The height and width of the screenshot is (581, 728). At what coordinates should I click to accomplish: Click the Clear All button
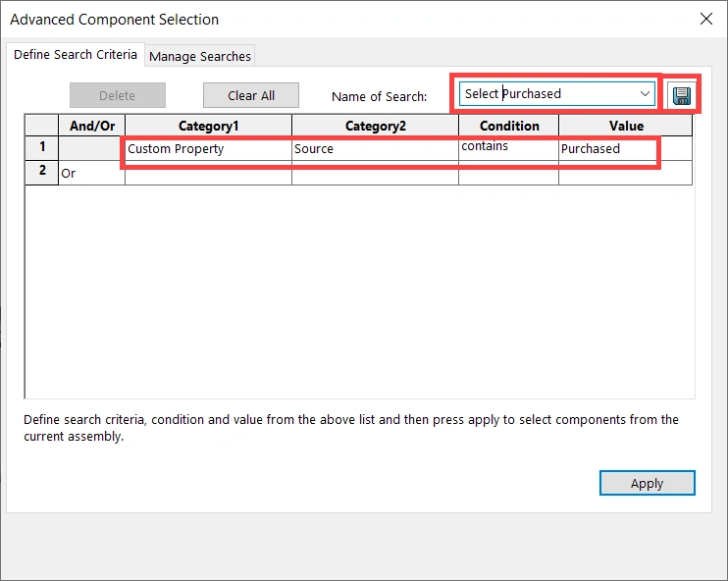(x=251, y=95)
